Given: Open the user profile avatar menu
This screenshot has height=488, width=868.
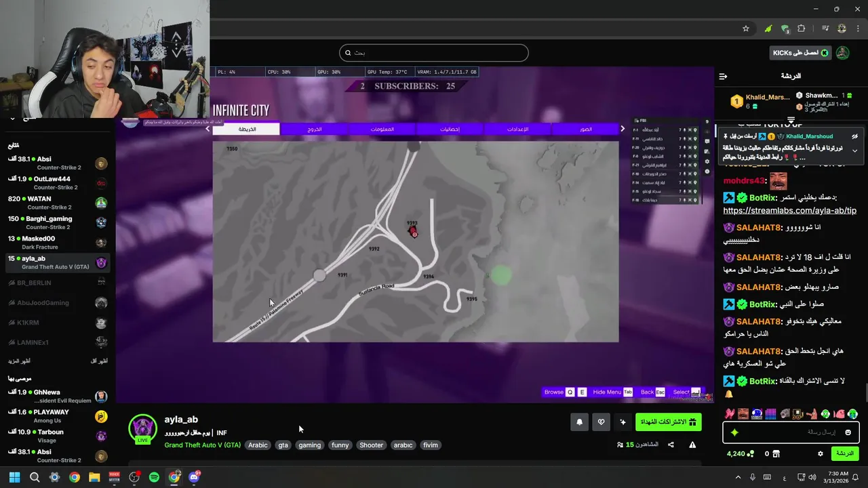Looking at the screenshot, I should tap(842, 53).
